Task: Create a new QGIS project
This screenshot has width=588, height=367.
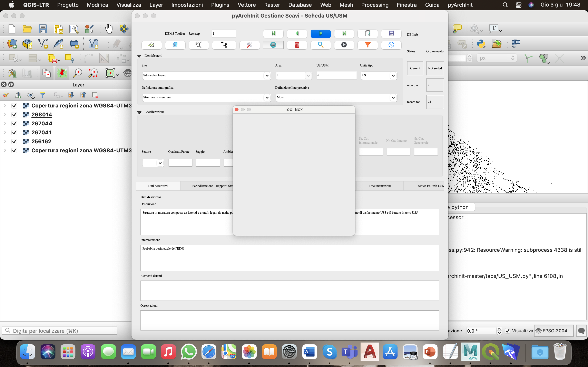Action: tap(11, 29)
